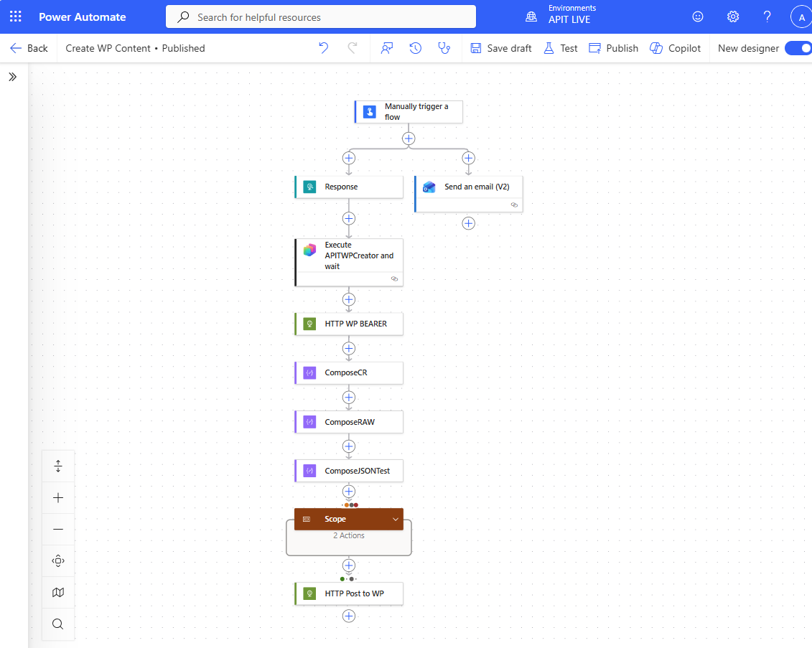Screen dimensions: 812x648
Task: Click the flow name Create WP Content
Action: (108, 48)
